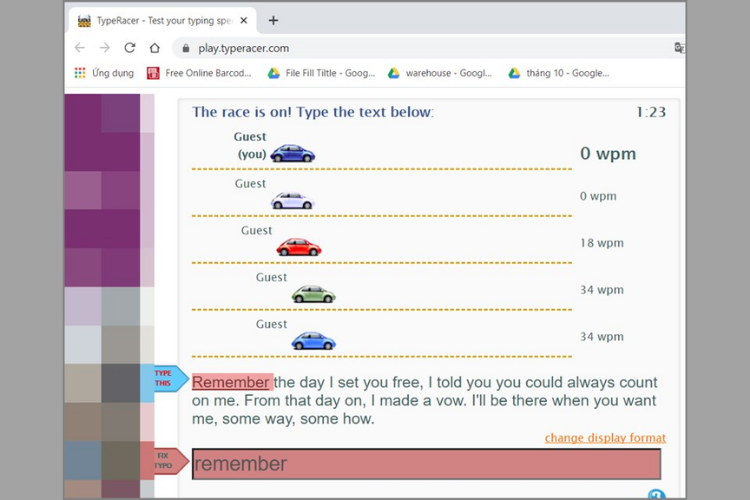Click your dark blue Guest car
The height and width of the screenshot is (500, 750).
[293, 154]
